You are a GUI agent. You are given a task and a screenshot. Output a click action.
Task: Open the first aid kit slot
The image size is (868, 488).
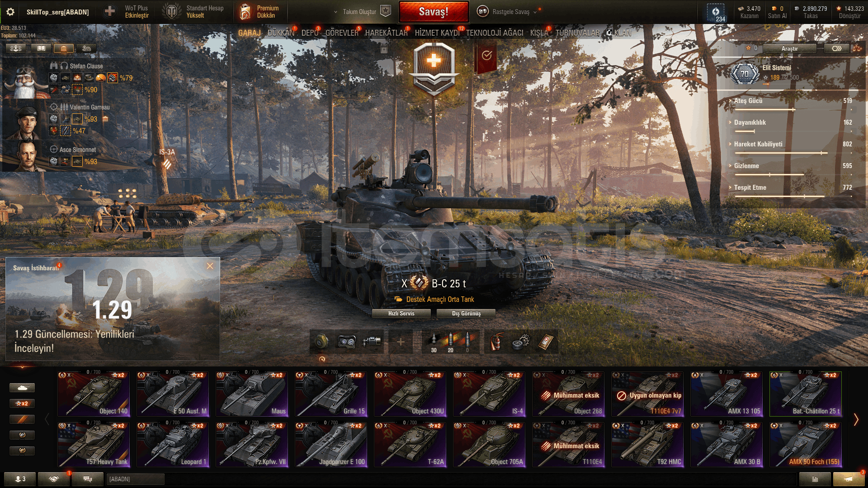point(546,342)
